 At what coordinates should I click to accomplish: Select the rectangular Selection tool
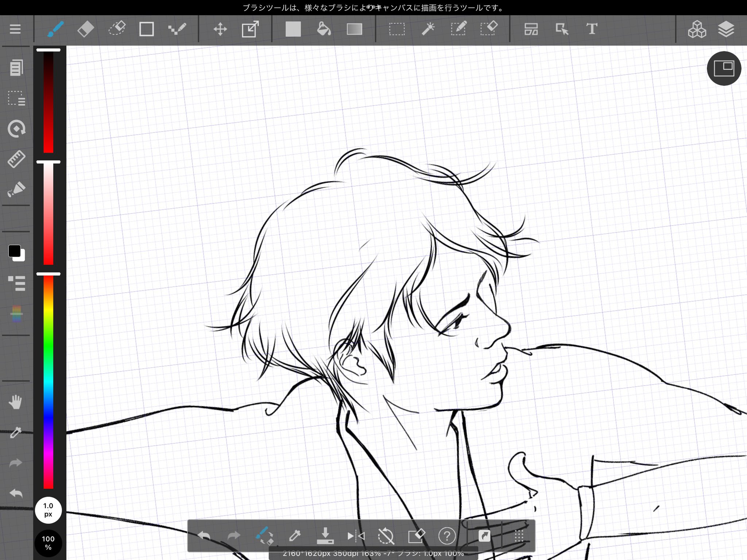pos(397,29)
